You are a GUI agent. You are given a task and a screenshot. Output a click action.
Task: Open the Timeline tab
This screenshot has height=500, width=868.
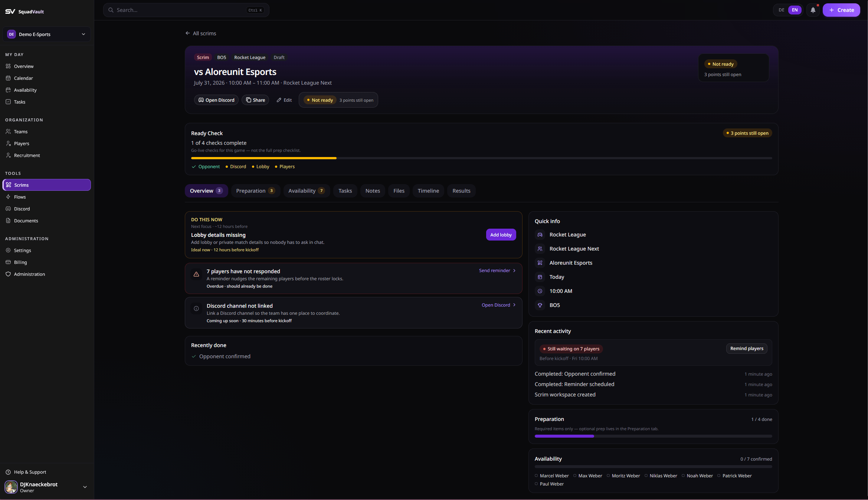[x=428, y=191]
